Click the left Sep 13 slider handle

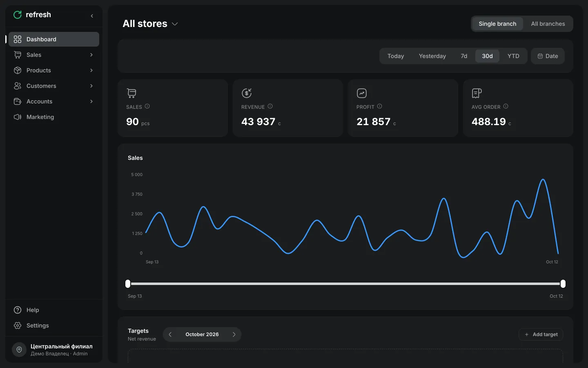128,284
